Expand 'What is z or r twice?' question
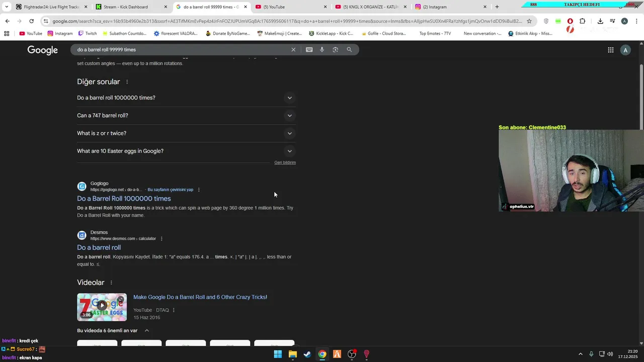 click(x=186, y=133)
